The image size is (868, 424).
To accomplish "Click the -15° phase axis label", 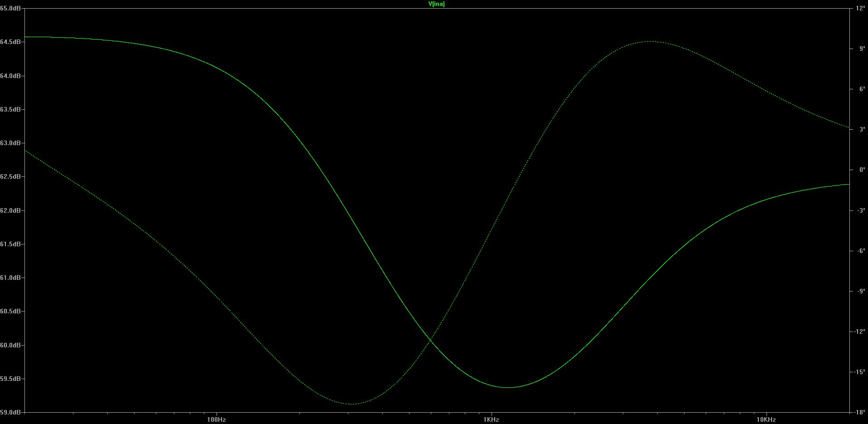I will click(x=859, y=372).
